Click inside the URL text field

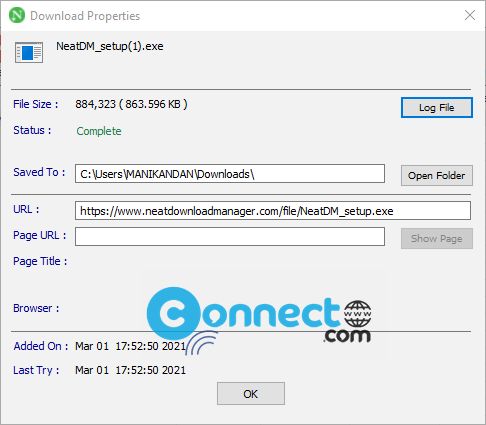(x=273, y=210)
